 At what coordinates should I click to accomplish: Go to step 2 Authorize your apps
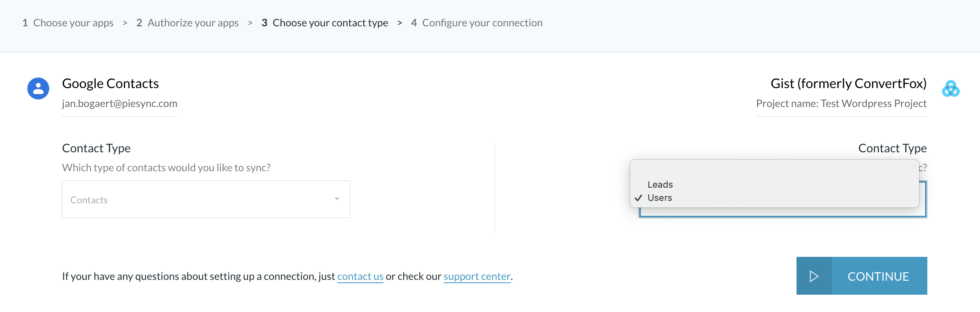188,23
